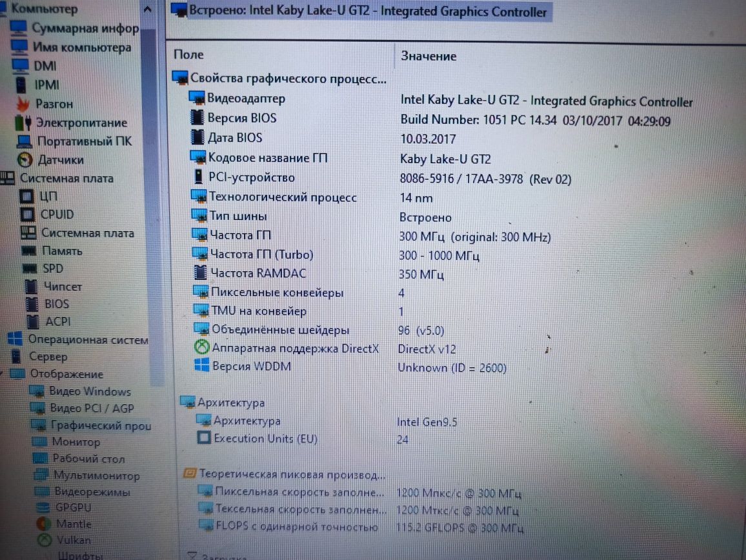Click the value 8086-5916 / 17AA-3978 (Rev 02)
This screenshot has height=560, width=746.
[485, 179]
